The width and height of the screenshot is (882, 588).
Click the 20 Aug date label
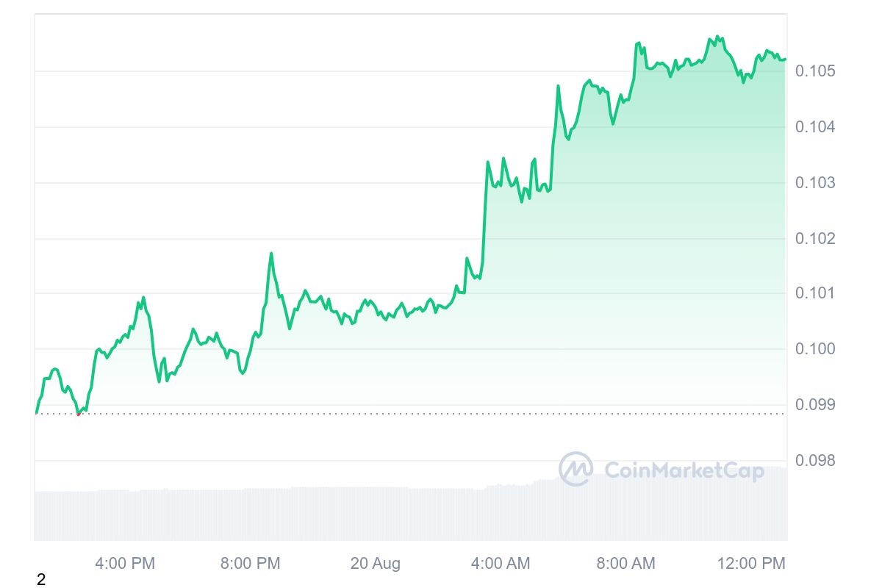(x=376, y=564)
